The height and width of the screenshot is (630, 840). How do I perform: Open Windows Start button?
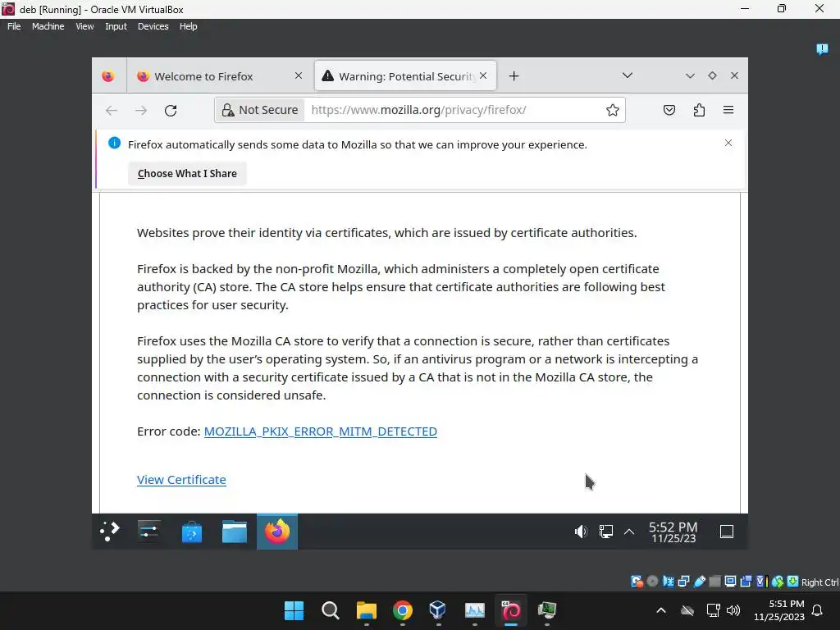pos(294,610)
